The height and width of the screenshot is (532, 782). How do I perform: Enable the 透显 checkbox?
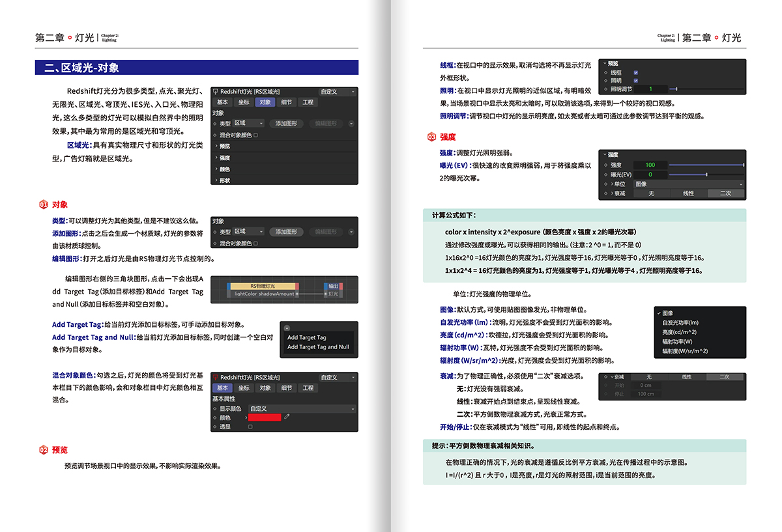coord(250,427)
